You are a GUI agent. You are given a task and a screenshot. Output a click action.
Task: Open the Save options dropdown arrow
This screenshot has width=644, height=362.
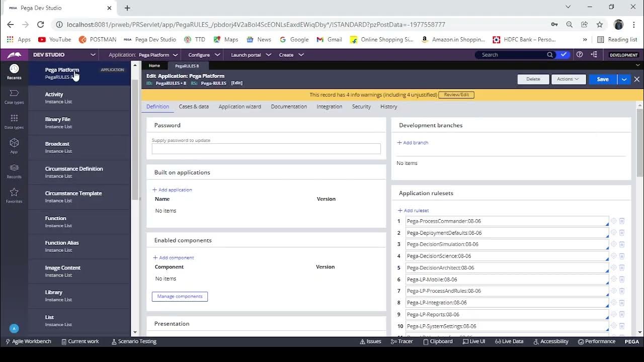tap(624, 79)
